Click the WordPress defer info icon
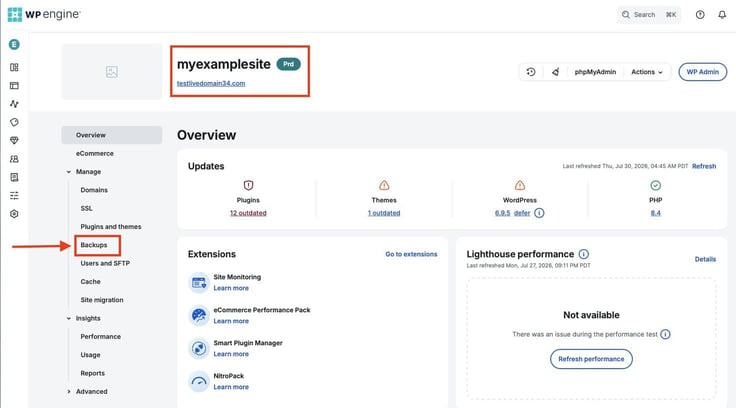The height and width of the screenshot is (408, 736). (539, 213)
